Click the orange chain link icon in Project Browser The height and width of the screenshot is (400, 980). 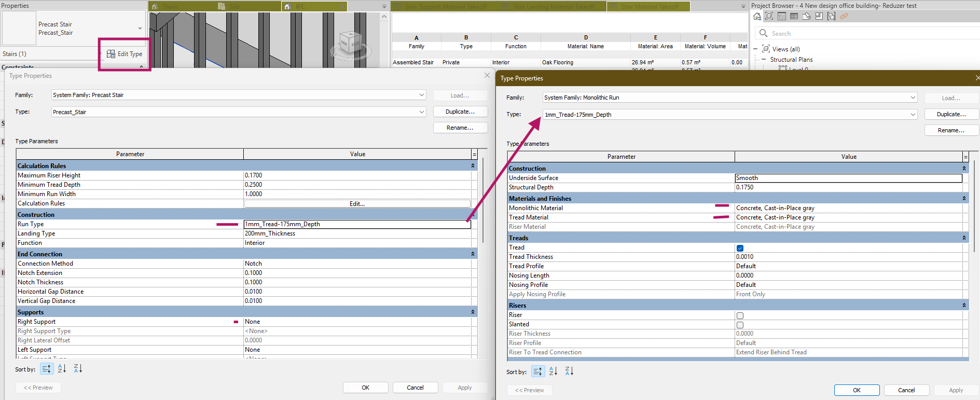coord(844,16)
